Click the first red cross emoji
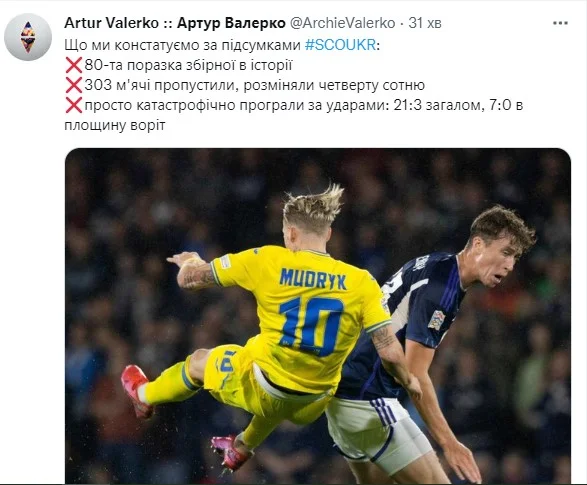The image size is (587, 485). click(x=74, y=65)
